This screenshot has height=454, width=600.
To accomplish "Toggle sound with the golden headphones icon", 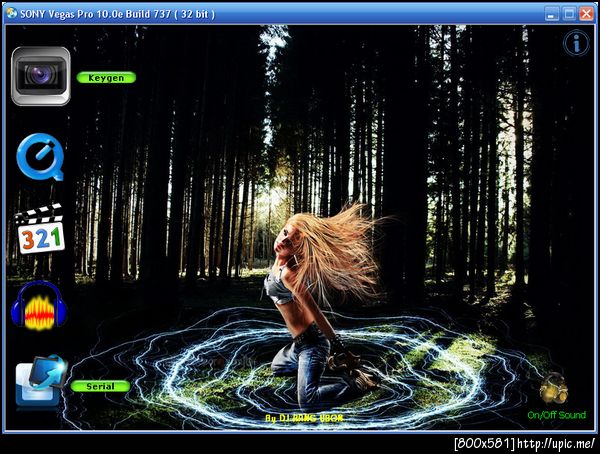I will (553, 388).
